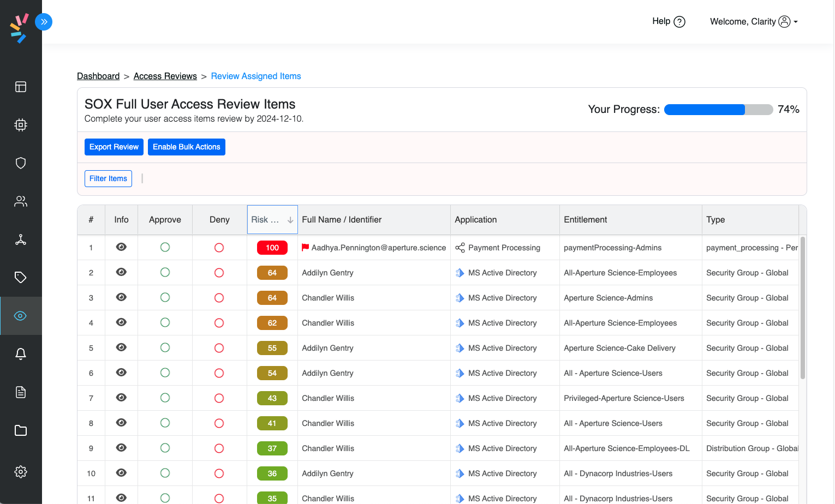Open the document reports icon in sidebar
Viewport: 835px width, 504px height.
click(21, 392)
